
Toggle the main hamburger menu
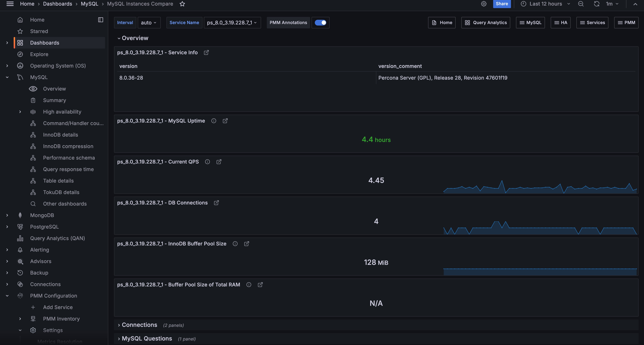point(10,4)
